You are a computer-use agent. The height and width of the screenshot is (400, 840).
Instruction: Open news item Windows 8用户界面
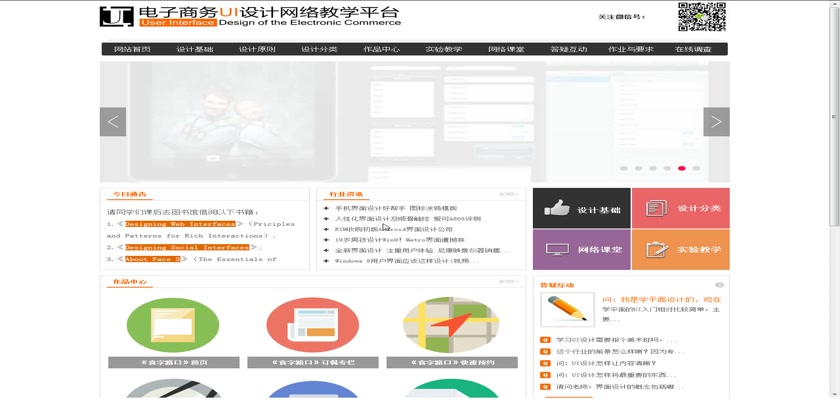point(407,261)
